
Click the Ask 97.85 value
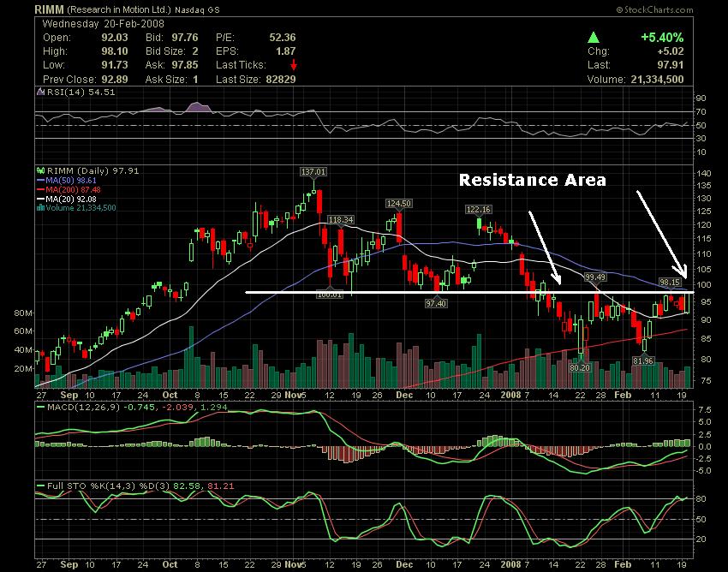pos(184,64)
